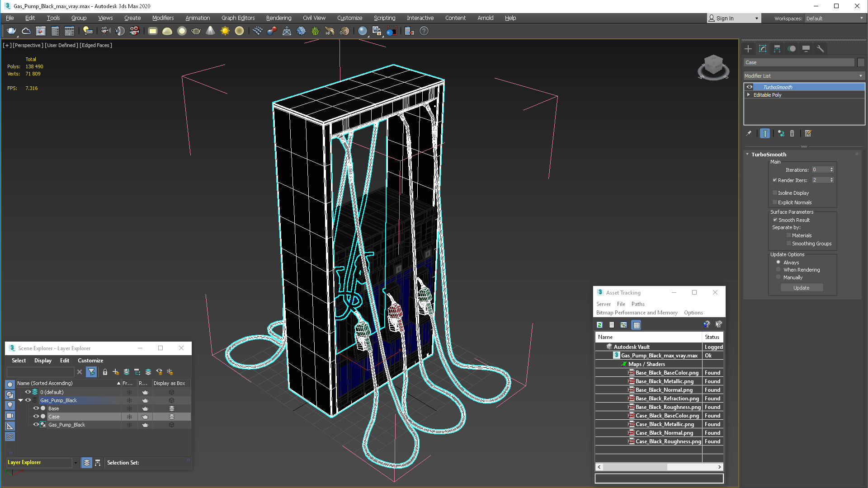Click the red camera icon in toolbar
Screen dimensions: 868x488
click(134, 31)
